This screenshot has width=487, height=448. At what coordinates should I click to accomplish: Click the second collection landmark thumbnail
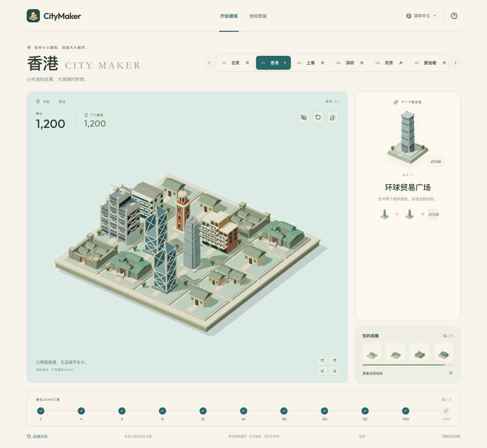[x=396, y=352]
